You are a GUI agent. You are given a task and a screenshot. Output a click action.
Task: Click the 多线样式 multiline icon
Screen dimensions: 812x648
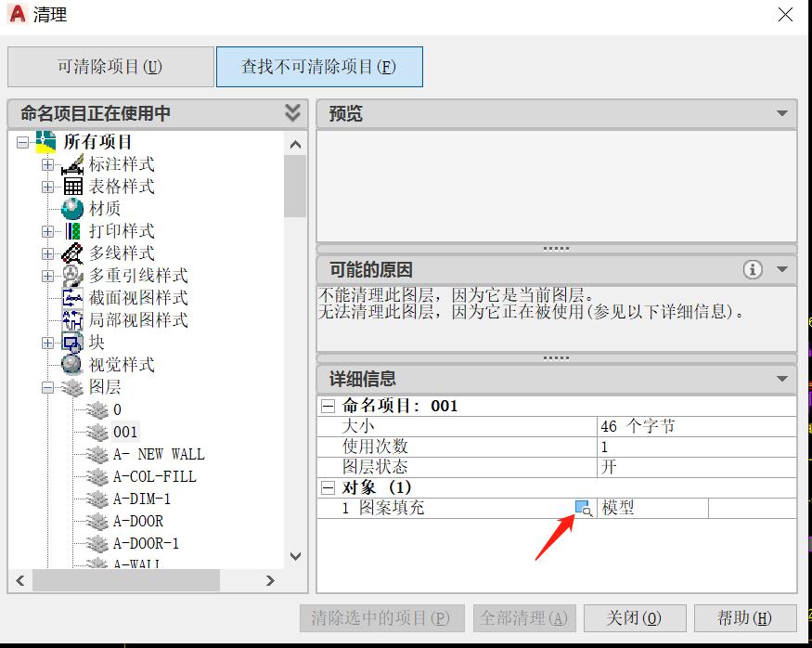(72, 253)
